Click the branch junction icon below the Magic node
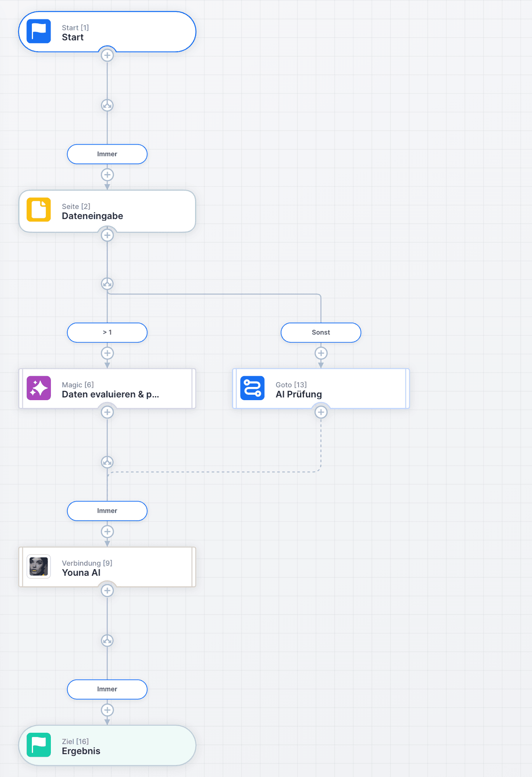This screenshot has width=532, height=777. 107,462
